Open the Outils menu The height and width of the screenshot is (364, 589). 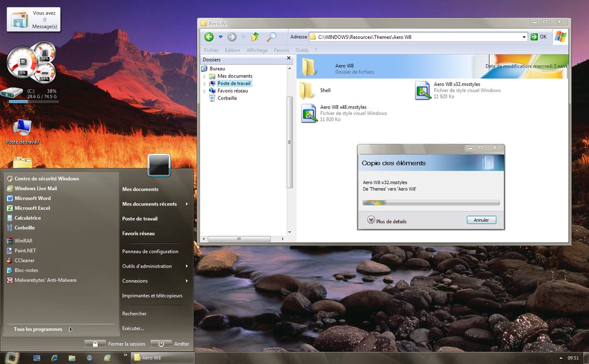[x=302, y=50]
